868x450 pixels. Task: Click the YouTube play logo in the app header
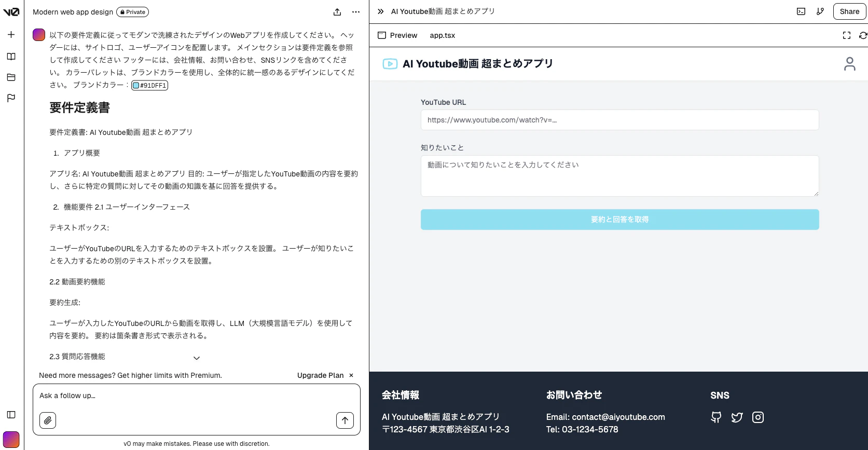[390, 64]
